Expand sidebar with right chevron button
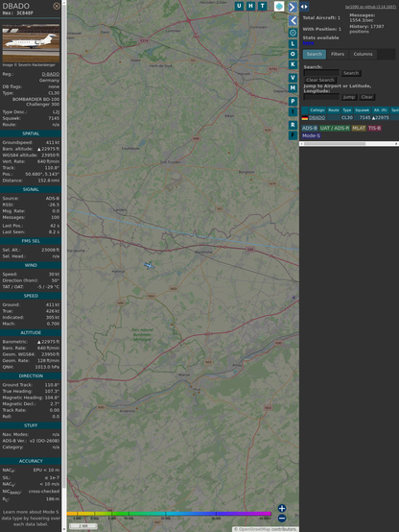The image size is (399, 532). (293, 7)
